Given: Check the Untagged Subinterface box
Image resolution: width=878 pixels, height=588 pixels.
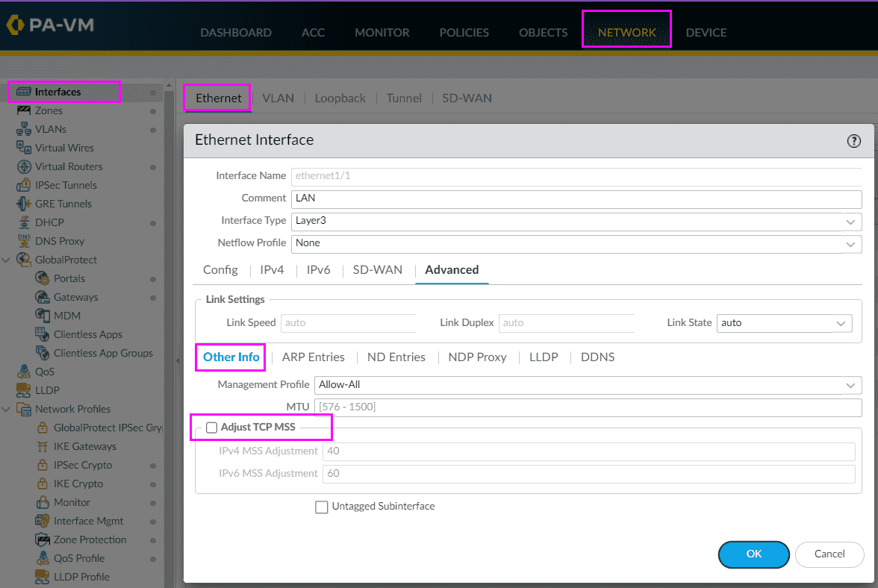Looking at the screenshot, I should coord(322,507).
